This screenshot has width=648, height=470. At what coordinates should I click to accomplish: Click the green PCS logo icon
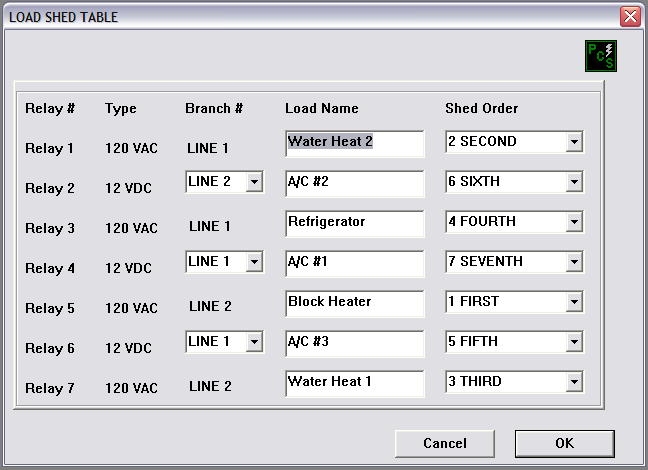click(x=601, y=56)
